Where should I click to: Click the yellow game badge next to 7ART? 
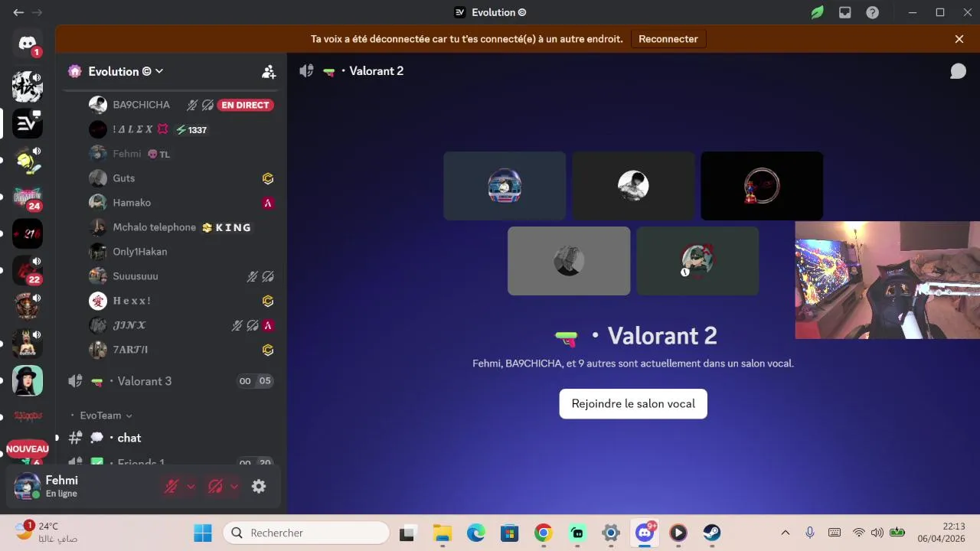tap(268, 350)
